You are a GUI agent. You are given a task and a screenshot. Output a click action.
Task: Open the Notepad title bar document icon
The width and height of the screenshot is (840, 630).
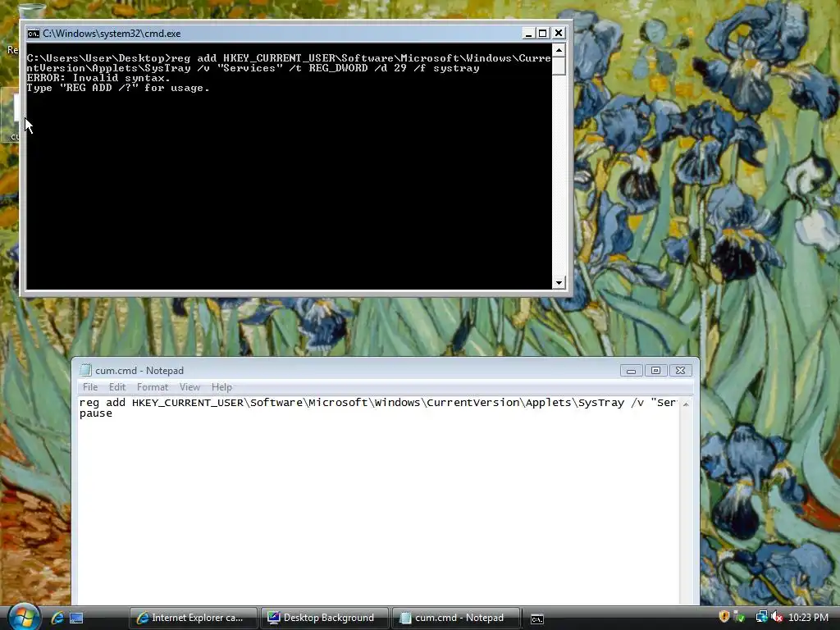tap(85, 370)
